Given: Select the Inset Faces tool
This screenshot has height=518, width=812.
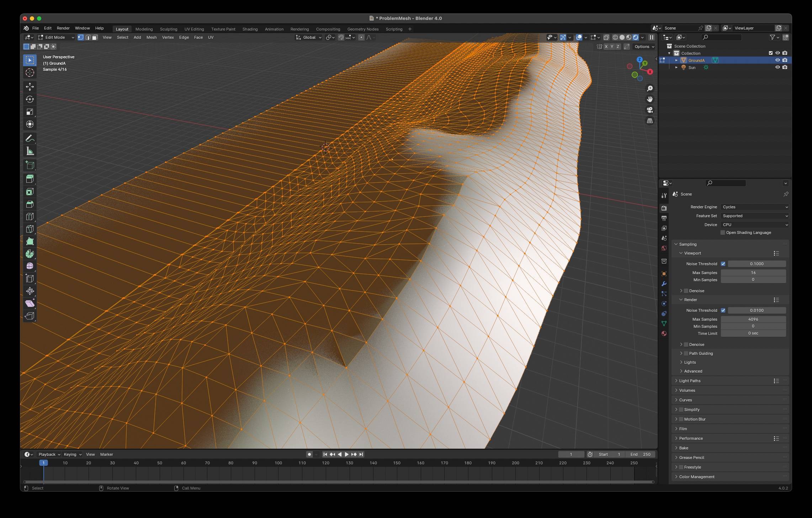Looking at the screenshot, I should (x=30, y=192).
